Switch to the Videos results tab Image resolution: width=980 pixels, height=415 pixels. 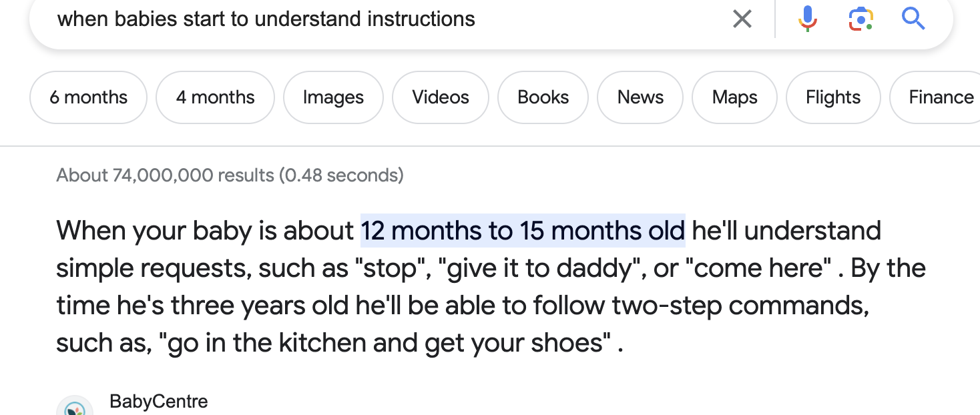(441, 97)
